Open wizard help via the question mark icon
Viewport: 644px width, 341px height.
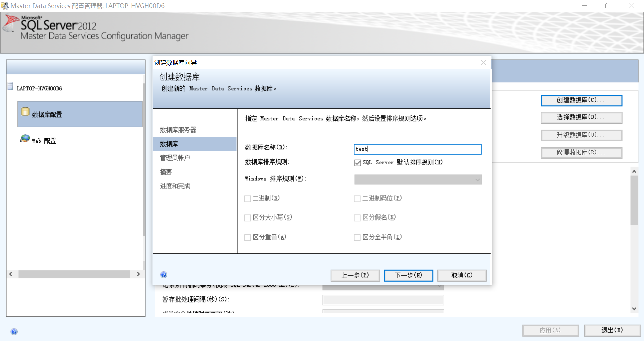[x=164, y=275]
